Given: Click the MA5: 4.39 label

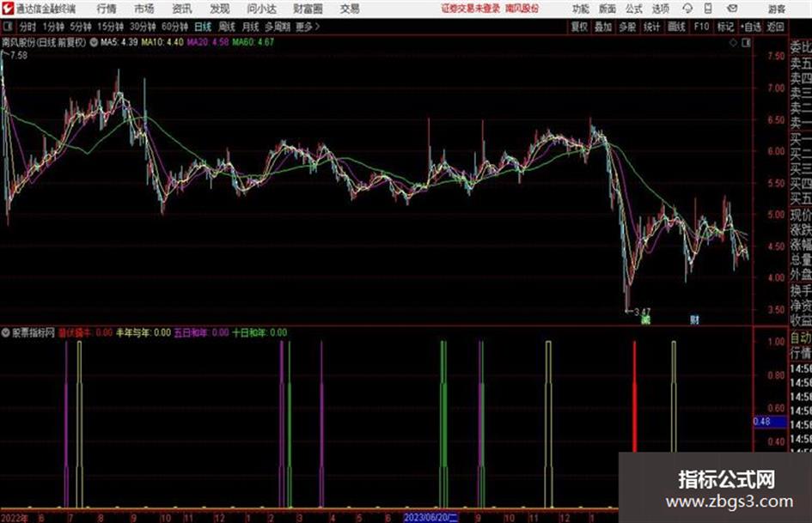Looking at the screenshot, I should 119,42.
